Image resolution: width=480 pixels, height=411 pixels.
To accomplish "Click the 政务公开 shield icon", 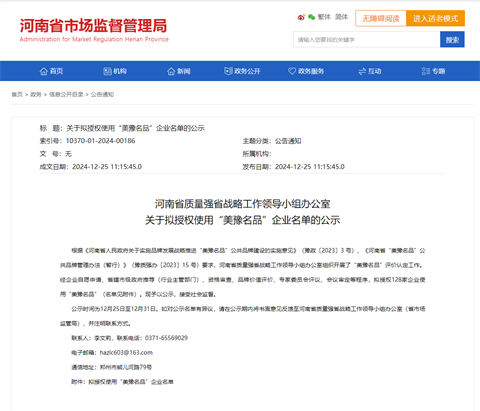I will (228, 71).
